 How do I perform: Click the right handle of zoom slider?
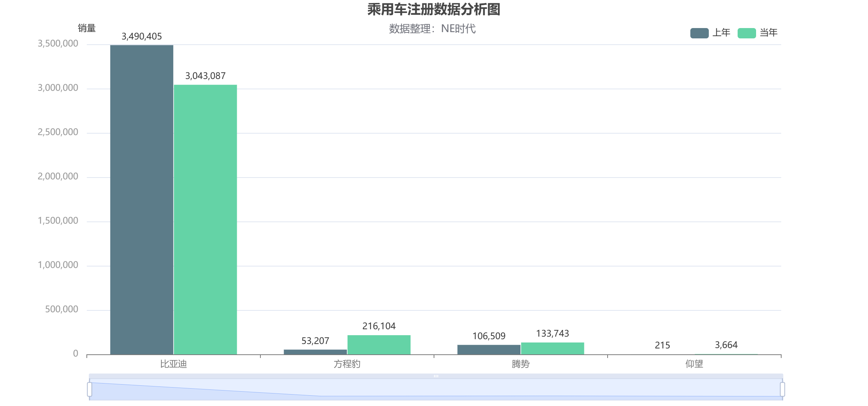782,389
